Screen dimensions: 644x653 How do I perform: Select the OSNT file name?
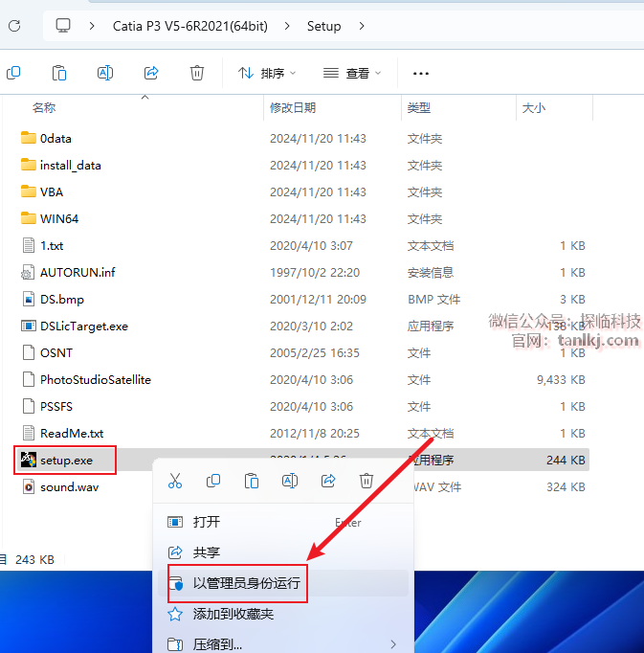(x=56, y=352)
